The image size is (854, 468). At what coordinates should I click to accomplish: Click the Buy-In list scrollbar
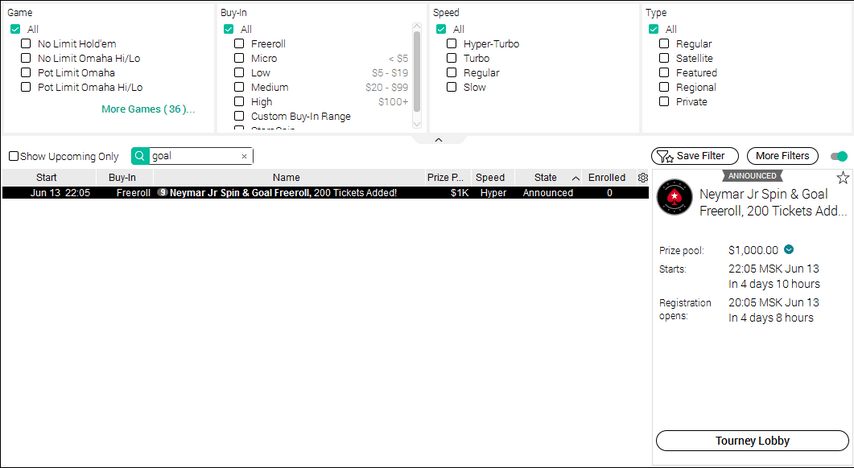coord(417,71)
